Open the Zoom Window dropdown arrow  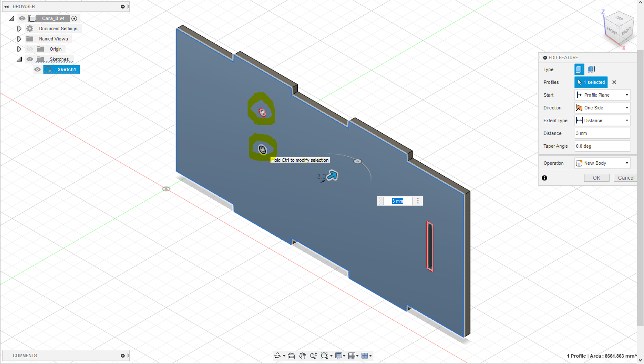pyautogui.click(x=331, y=356)
